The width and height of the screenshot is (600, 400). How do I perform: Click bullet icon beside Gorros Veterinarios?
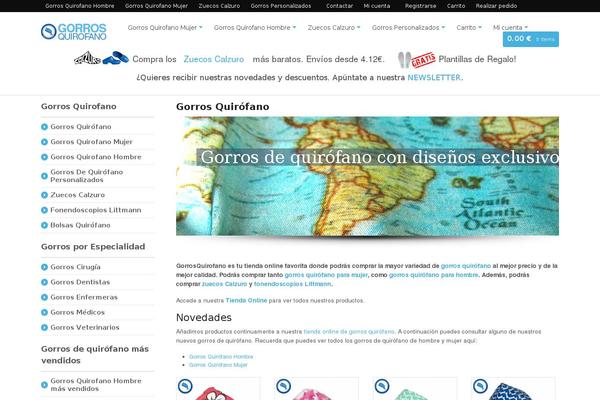pyautogui.click(x=44, y=328)
